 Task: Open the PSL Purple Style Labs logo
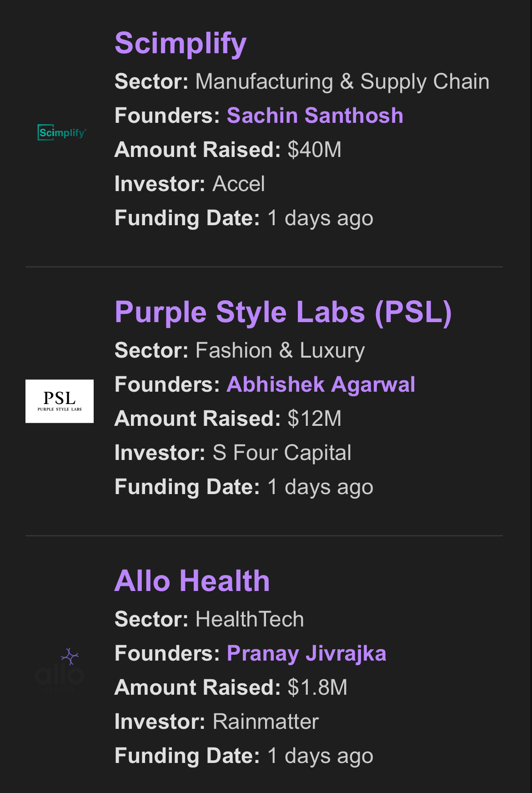tap(60, 401)
